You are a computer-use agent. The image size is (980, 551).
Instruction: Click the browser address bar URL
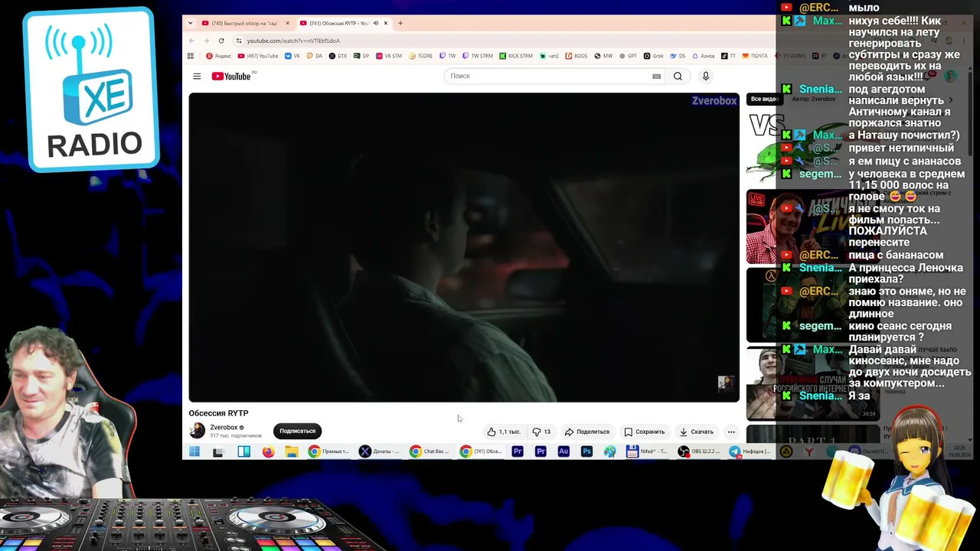pyautogui.click(x=293, y=41)
